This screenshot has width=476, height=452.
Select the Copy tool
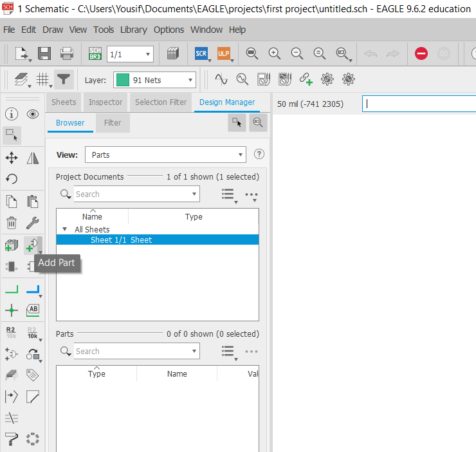pos(12,202)
